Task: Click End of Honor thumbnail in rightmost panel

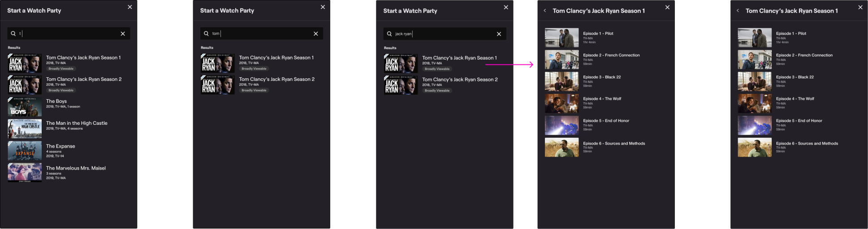Action: 755,125
